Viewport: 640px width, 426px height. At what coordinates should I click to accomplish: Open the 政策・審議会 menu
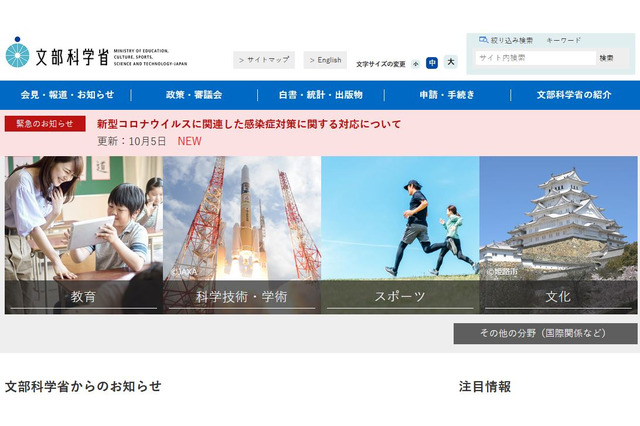point(194,95)
